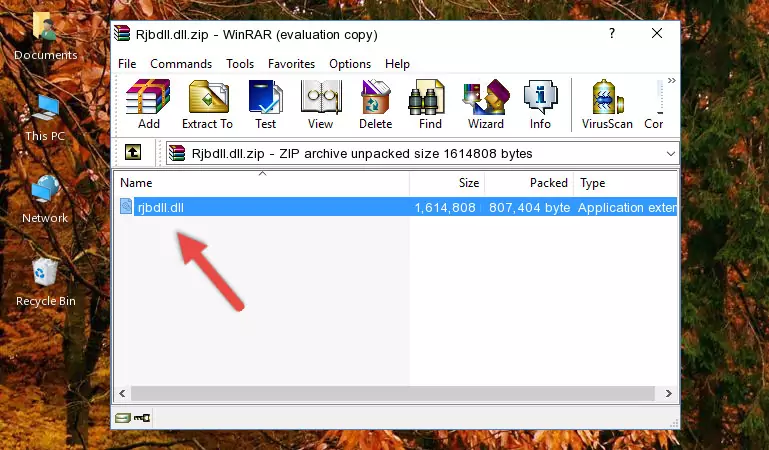Viewport: 769px width, 450px height.
Task: Select the This PC desktop icon
Action: click(45, 118)
